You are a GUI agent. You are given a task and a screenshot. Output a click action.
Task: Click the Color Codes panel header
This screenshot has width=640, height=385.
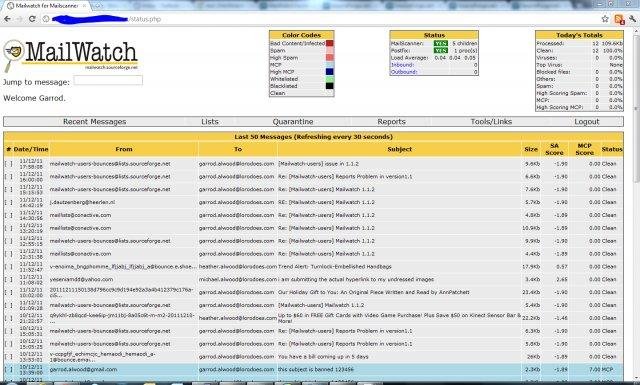[x=302, y=35]
